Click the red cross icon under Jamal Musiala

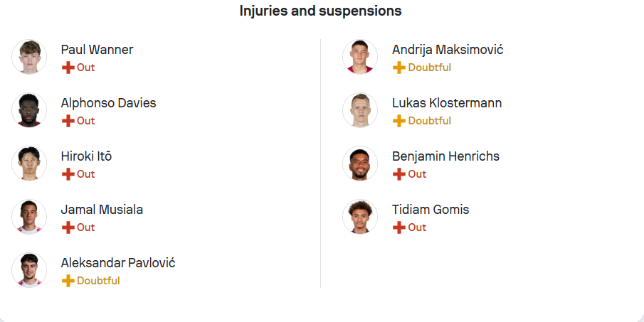tap(68, 227)
